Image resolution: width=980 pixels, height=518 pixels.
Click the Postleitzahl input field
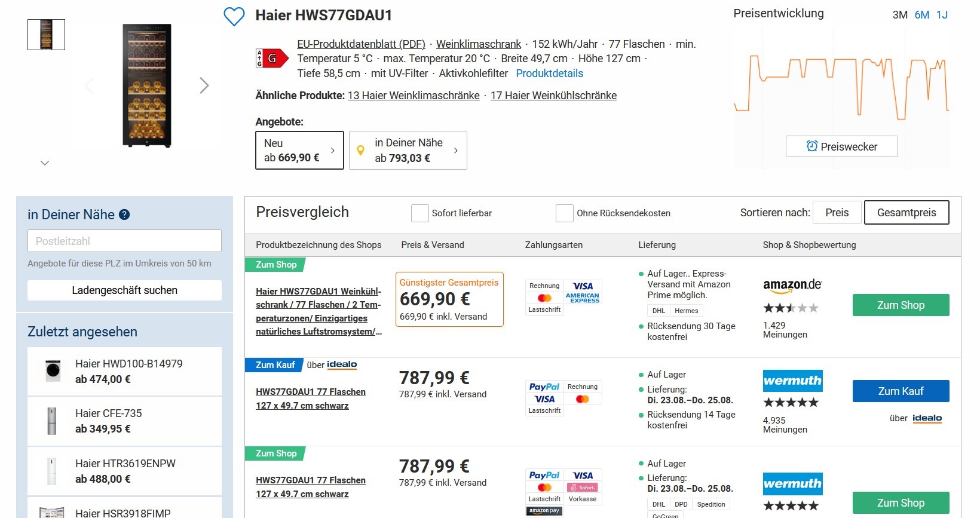tap(124, 241)
